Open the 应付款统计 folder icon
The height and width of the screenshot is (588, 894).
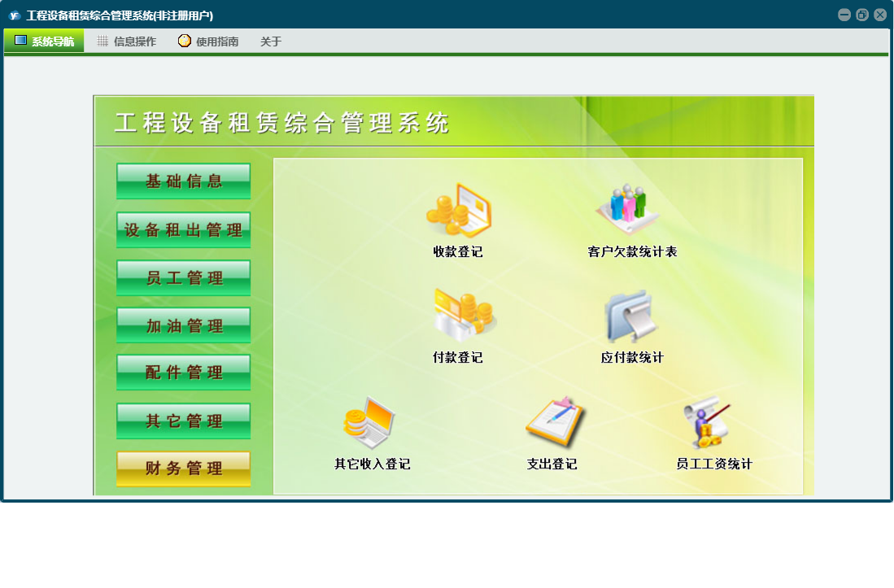point(632,316)
